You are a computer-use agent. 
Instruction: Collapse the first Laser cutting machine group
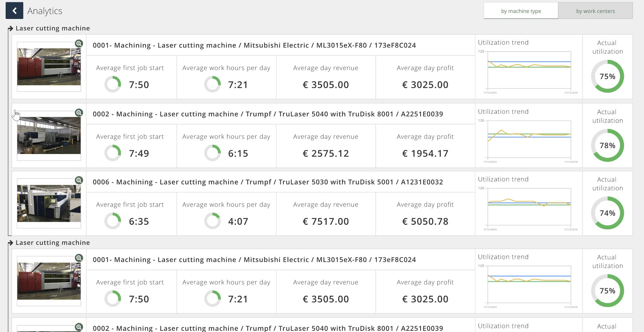pyautogui.click(x=10, y=29)
